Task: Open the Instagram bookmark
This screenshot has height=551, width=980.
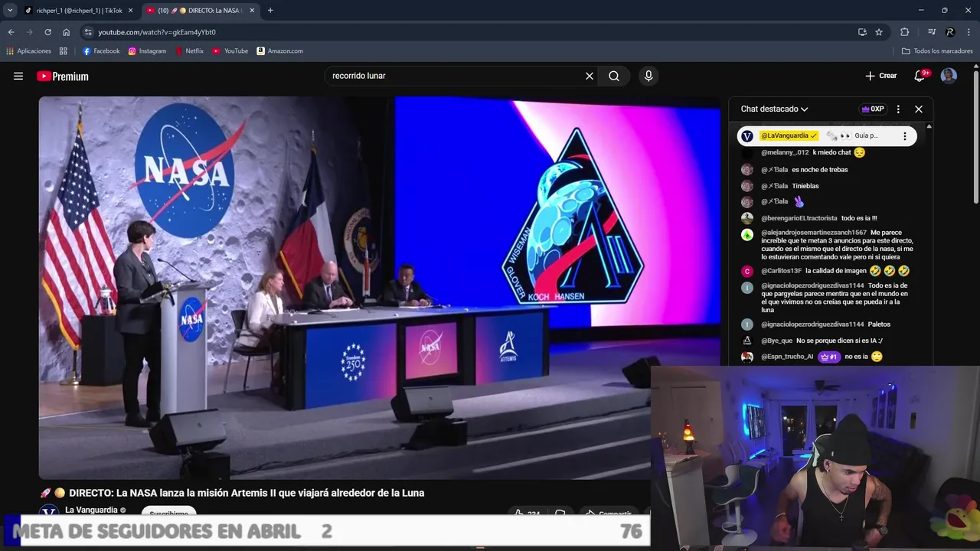Action: coord(147,51)
